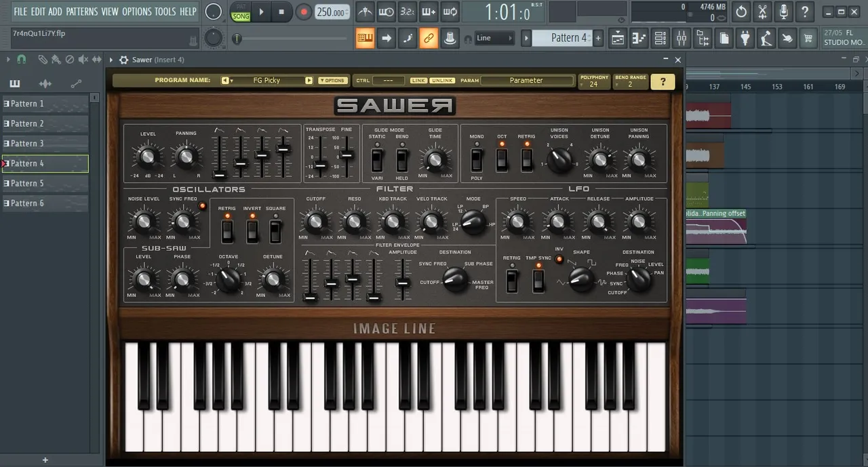Toggle PAT/SONG mode switch
Image resolution: width=868 pixels, height=467 pixels.
[x=241, y=12]
